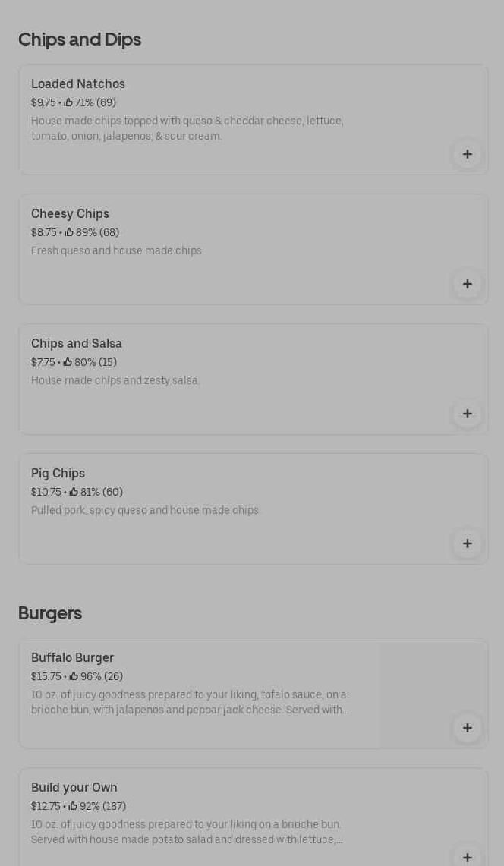Click the Pig Chips description text

pos(145,510)
